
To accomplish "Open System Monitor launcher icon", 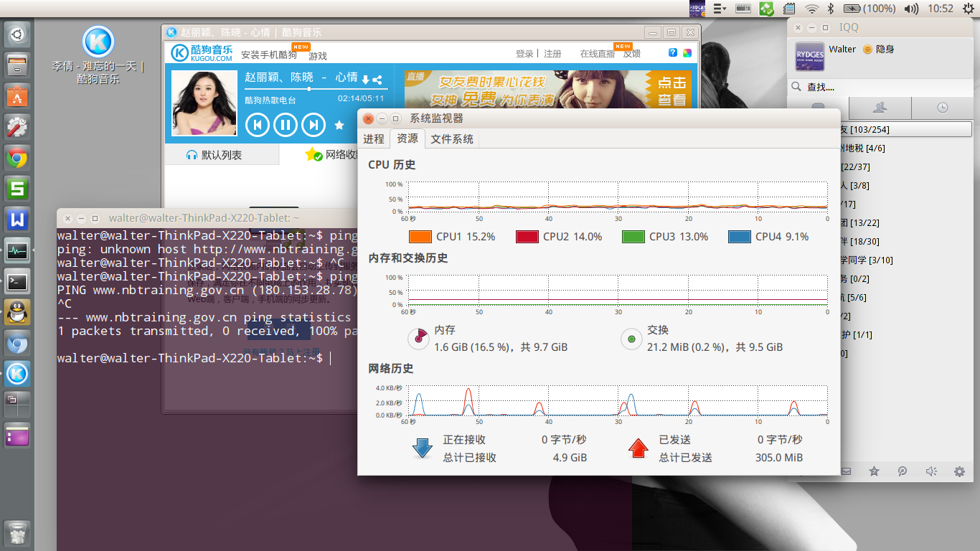I will pyautogui.click(x=17, y=251).
